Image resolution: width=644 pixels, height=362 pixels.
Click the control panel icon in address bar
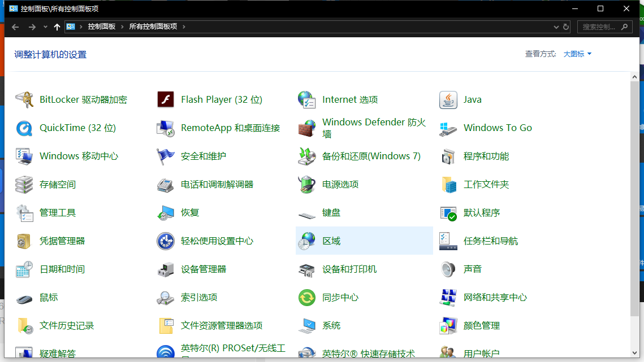pos(71,27)
